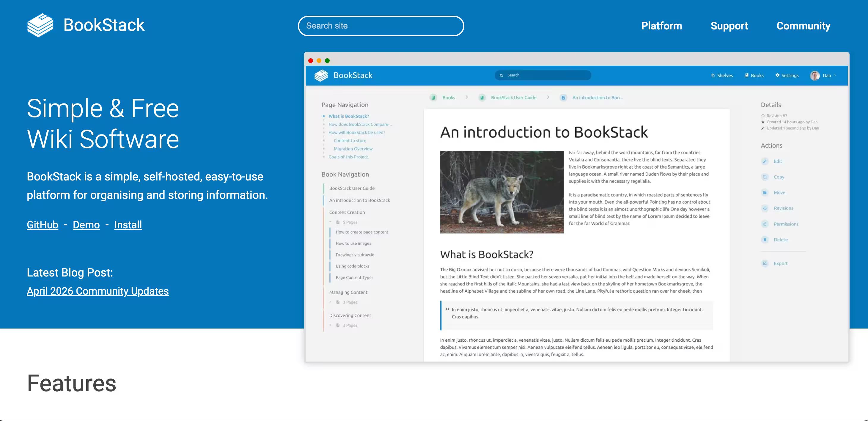Click the blue page icon in the breadcrumb

pyautogui.click(x=563, y=98)
